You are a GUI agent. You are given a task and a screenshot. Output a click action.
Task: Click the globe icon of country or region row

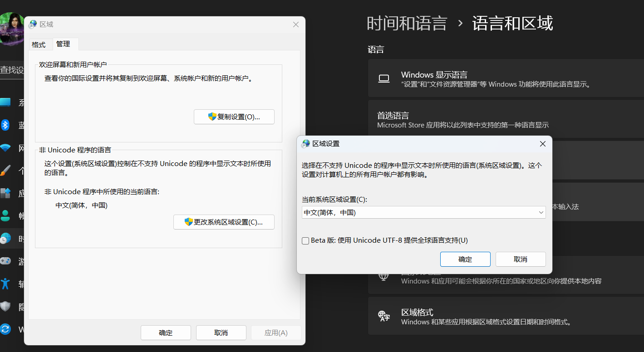coord(384,275)
